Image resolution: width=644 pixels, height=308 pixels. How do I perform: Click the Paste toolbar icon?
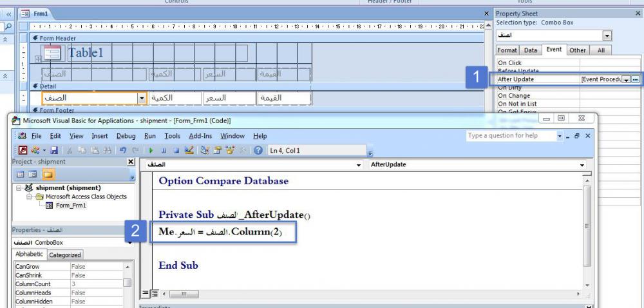point(95,150)
